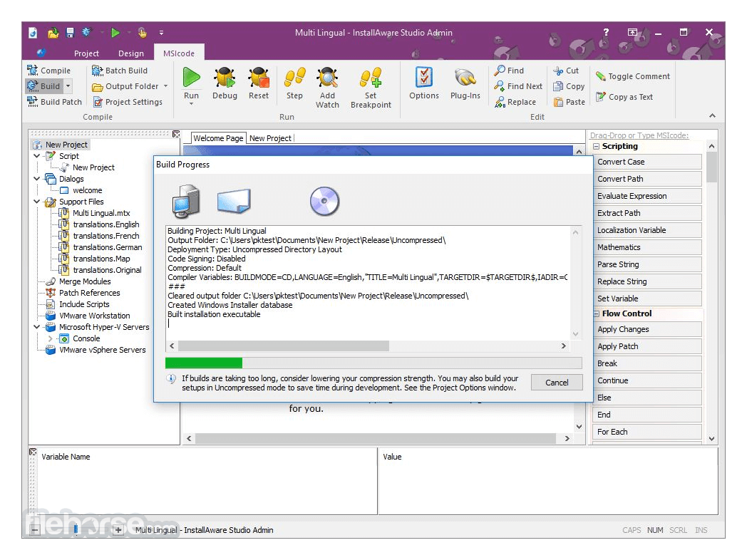
Task: Click Set Breakpoint
Action: 371,88
